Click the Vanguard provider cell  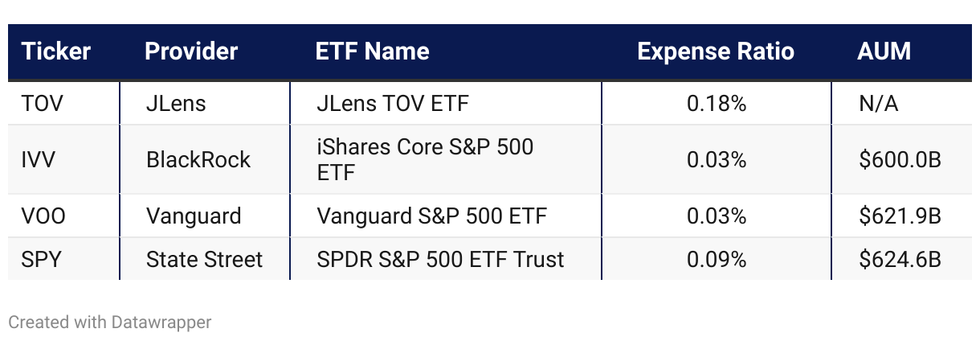coord(194,216)
